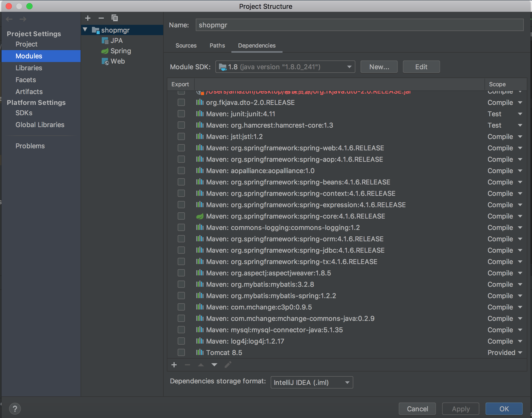532x418 pixels.
Task: Toggle export checkbox for Tomcat 8.5
Action: click(x=181, y=353)
